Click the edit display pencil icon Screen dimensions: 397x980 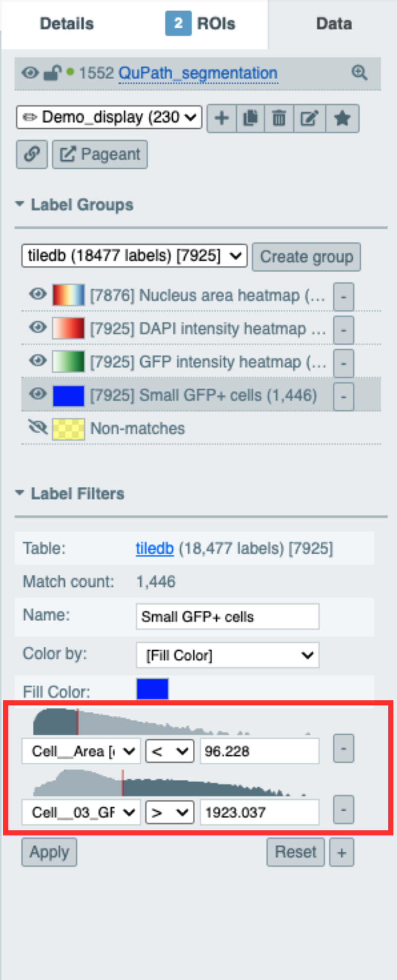(x=310, y=118)
